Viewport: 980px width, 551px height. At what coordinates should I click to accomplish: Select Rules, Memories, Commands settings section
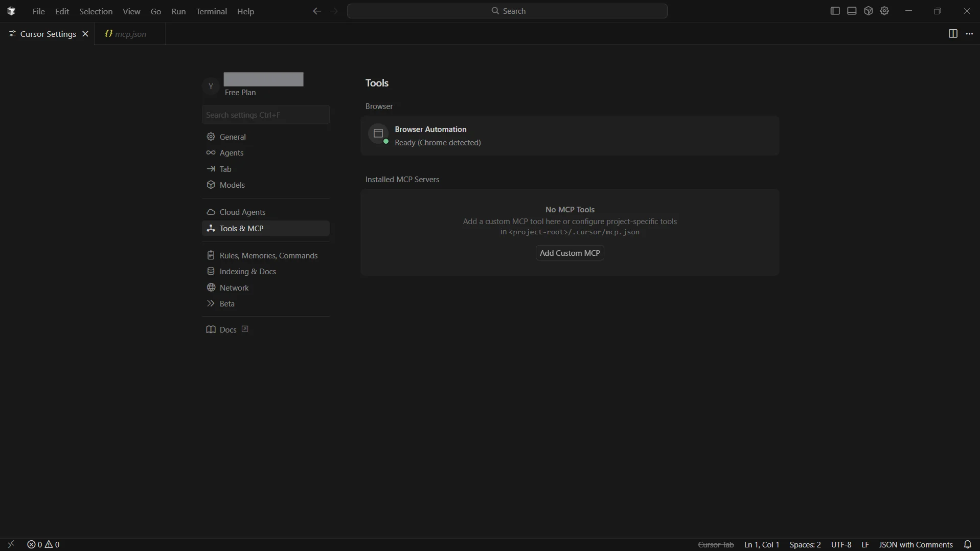pos(268,255)
